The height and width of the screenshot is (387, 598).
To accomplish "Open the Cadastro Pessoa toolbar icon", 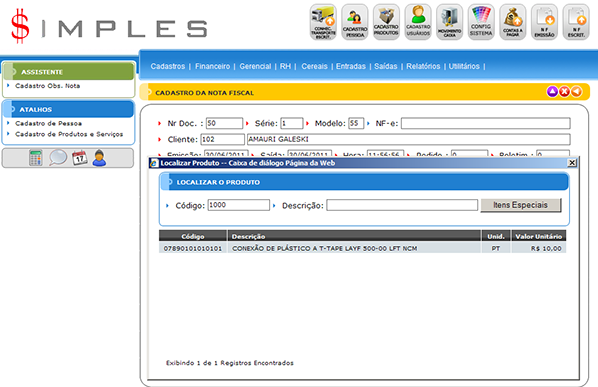I will (355, 22).
